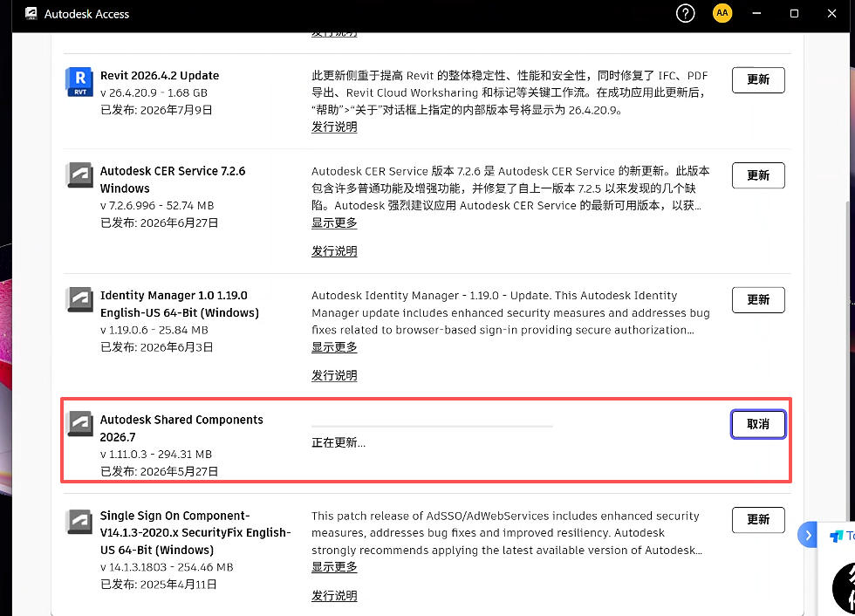Open the help question mark icon
Screen dimensions: 855x616
click(x=685, y=13)
